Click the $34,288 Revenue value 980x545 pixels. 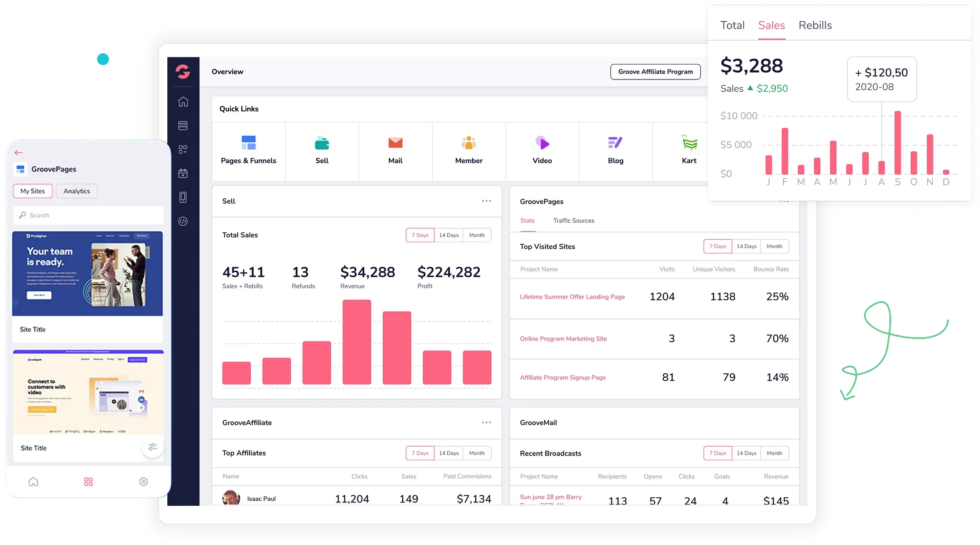[x=367, y=272]
